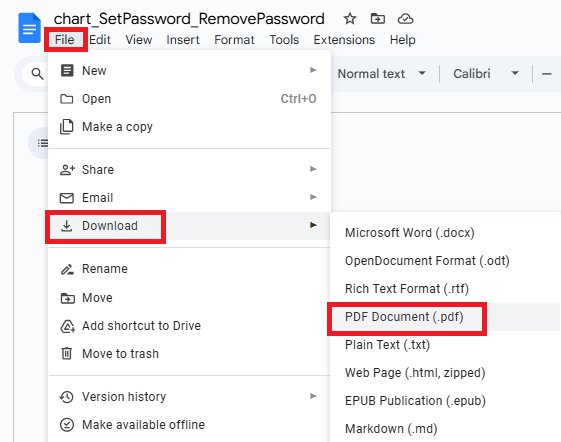The image size is (561, 442).
Task: Expand the New submenu arrow
Action: click(313, 70)
